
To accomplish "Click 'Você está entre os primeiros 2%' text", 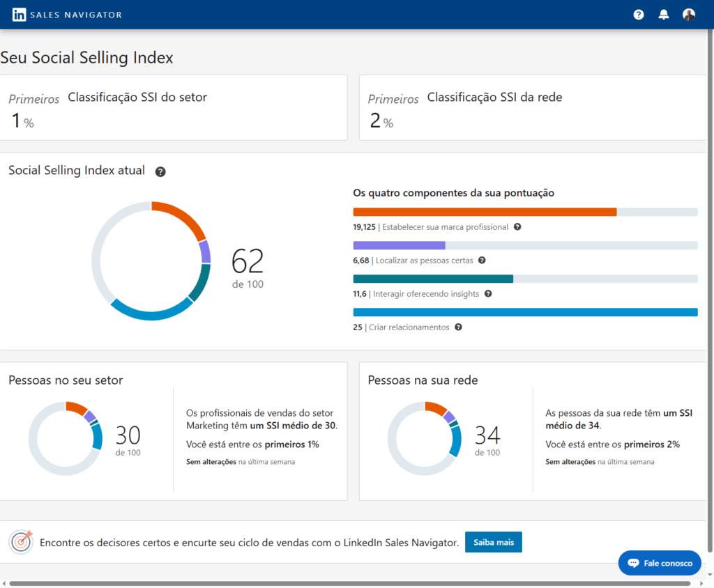I will 612,444.
